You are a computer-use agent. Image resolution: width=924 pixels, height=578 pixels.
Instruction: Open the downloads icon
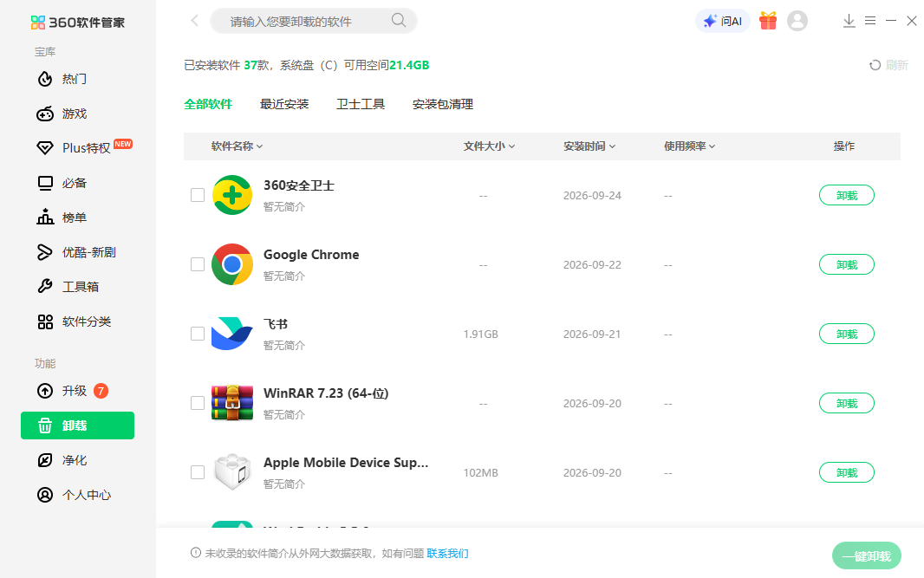(x=849, y=21)
